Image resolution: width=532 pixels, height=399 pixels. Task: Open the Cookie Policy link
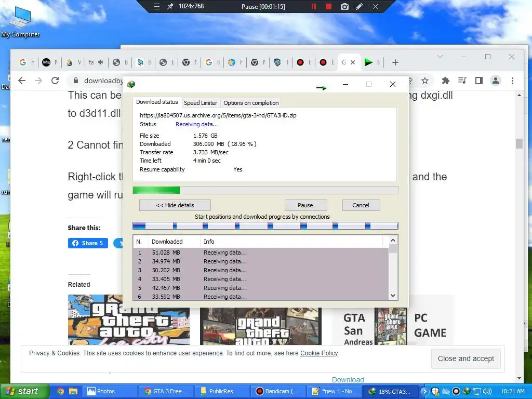(x=319, y=353)
